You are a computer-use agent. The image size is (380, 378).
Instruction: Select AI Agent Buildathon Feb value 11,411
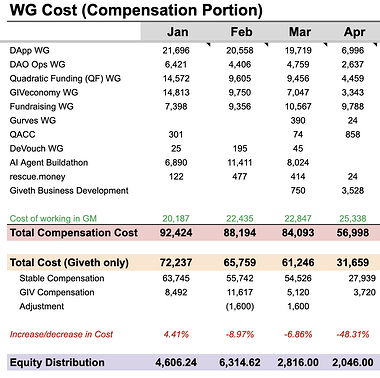click(239, 163)
